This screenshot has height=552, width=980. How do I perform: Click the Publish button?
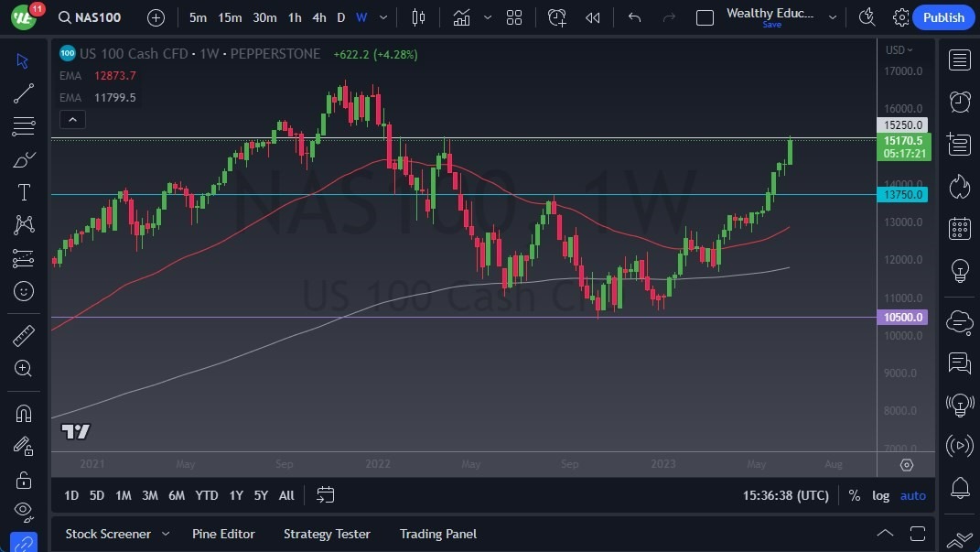[943, 16]
